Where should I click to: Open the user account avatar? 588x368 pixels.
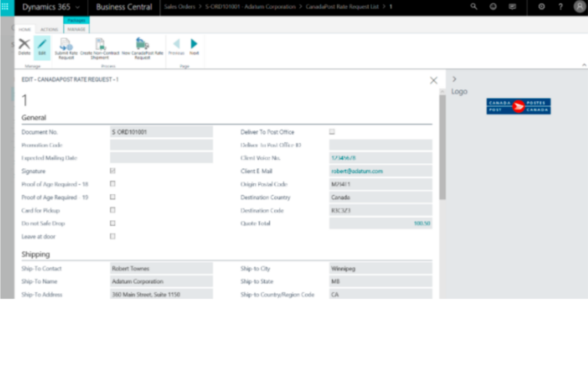[x=580, y=7]
